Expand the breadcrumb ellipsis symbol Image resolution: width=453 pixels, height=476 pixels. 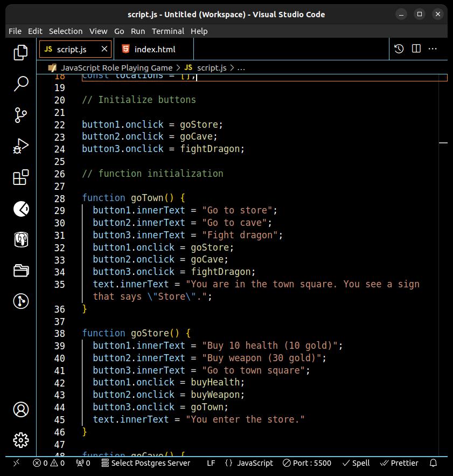[241, 68]
